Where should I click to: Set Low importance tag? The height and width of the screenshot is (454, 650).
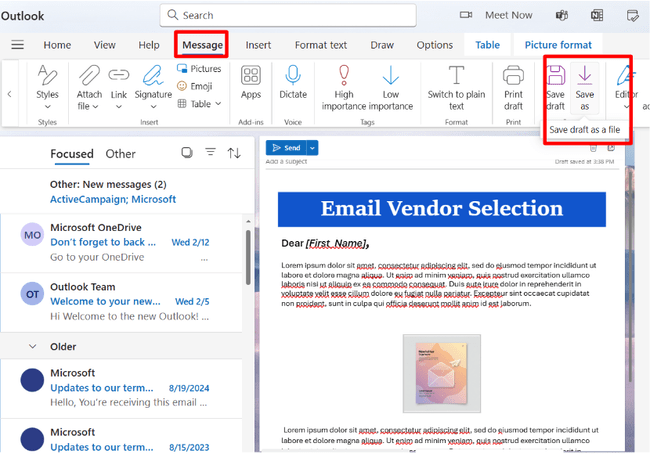click(x=391, y=77)
